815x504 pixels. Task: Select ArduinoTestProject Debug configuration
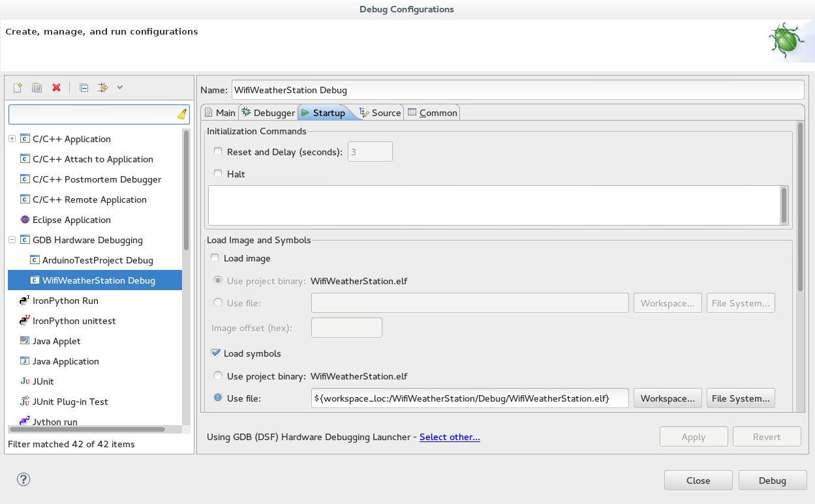(97, 260)
